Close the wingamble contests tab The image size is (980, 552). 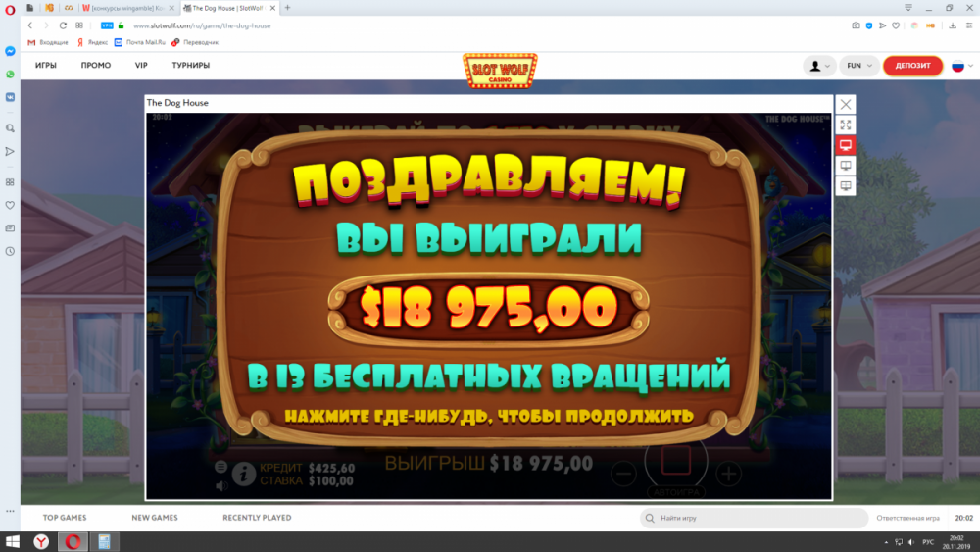click(171, 8)
